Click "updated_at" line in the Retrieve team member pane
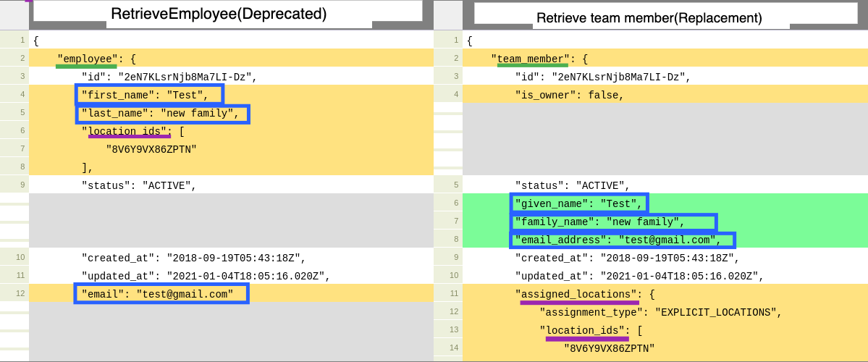This screenshot has width=868, height=362. [639, 276]
